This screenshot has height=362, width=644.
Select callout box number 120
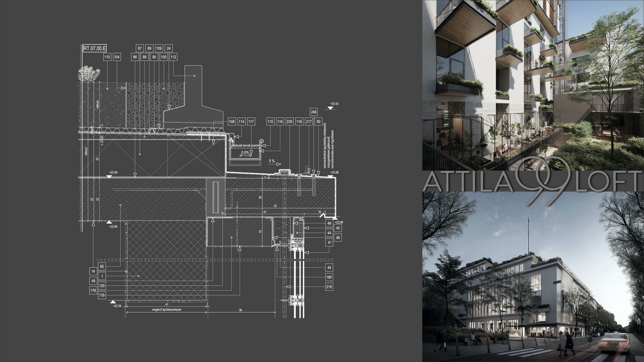point(102,286)
